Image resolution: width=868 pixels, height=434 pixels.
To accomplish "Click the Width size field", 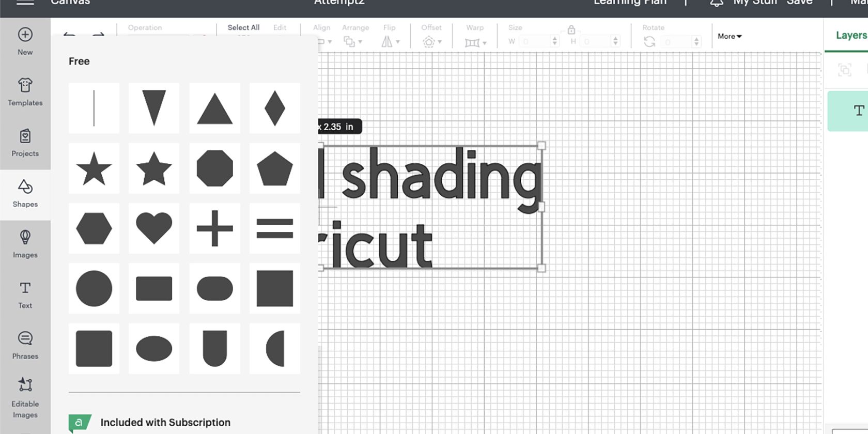I will tap(534, 41).
